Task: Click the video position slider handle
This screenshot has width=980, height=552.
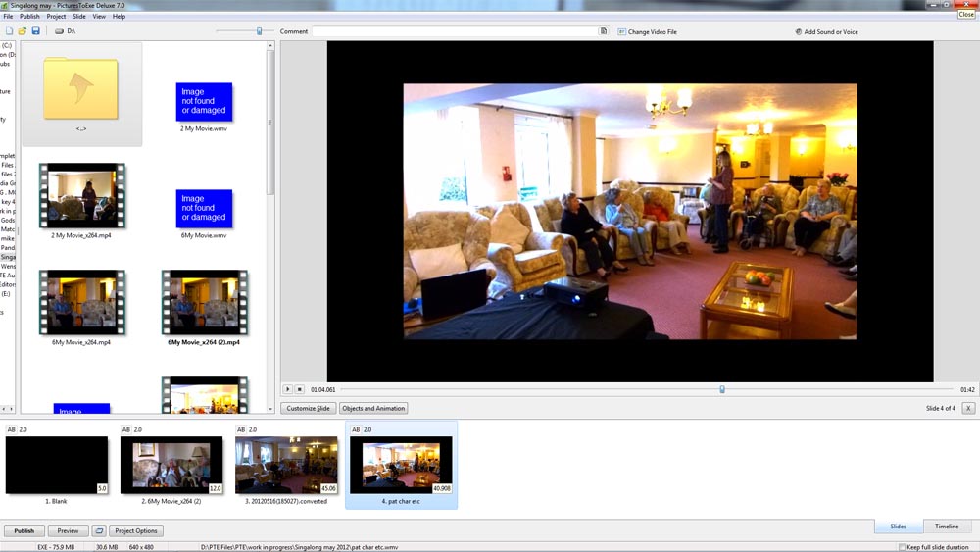Action: point(722,389)
